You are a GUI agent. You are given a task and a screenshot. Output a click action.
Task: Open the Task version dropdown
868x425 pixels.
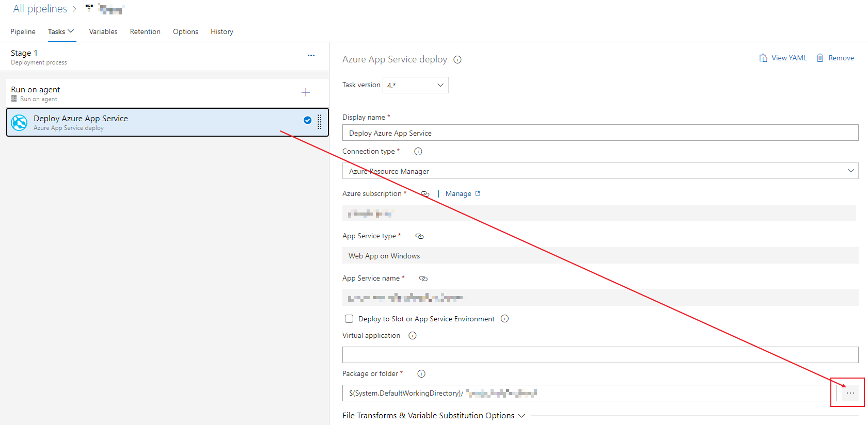pos(415,85)
